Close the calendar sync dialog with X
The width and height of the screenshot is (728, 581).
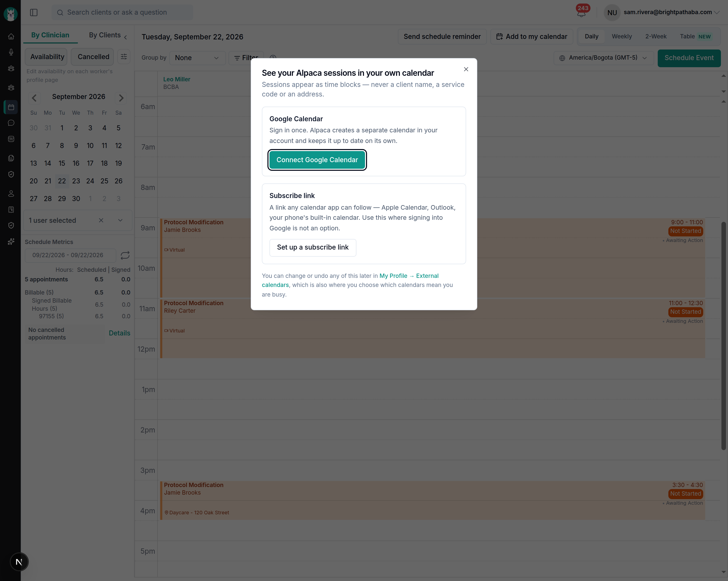point(466,69)
